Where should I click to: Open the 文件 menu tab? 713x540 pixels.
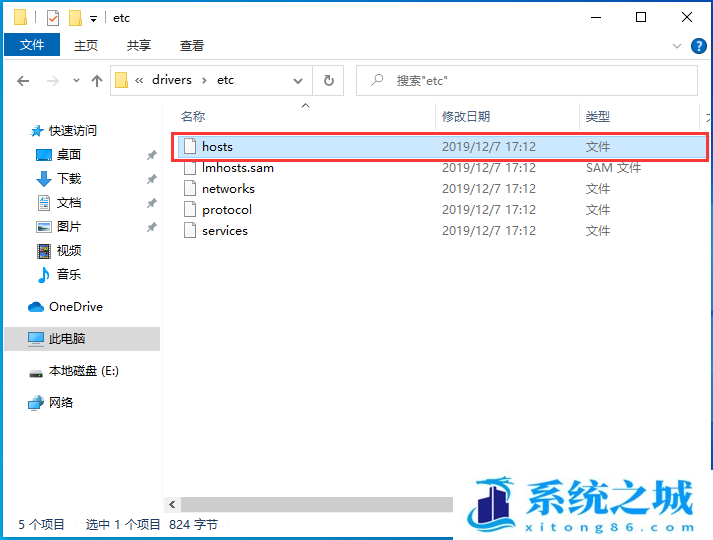point(32,45)
